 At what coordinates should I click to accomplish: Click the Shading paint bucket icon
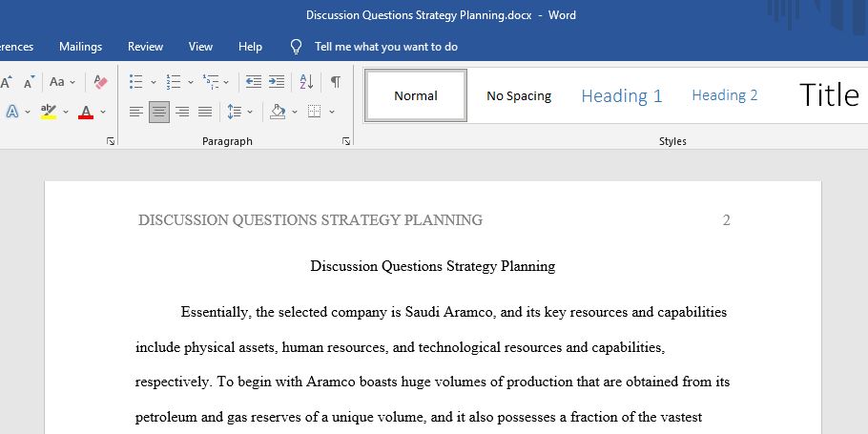coord(278,112)
